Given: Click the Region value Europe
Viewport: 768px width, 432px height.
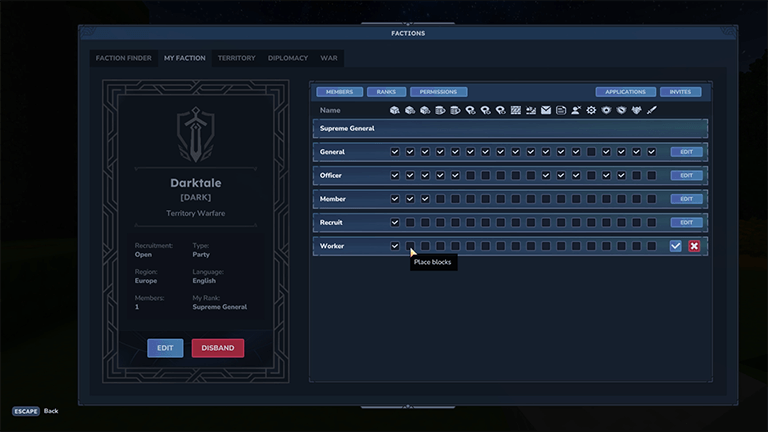Looking at the screenshot, I should 146,281.
